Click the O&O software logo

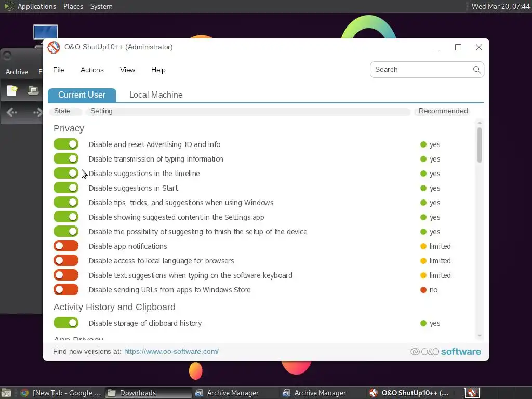coord(445,352)
